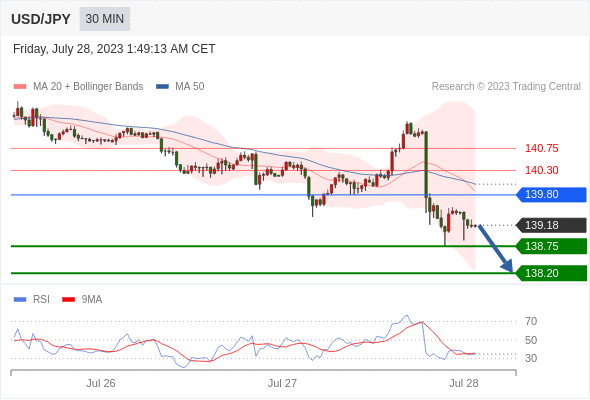Click the RSI 70 level label
This screenshot has height=400, width=590.
531,321
